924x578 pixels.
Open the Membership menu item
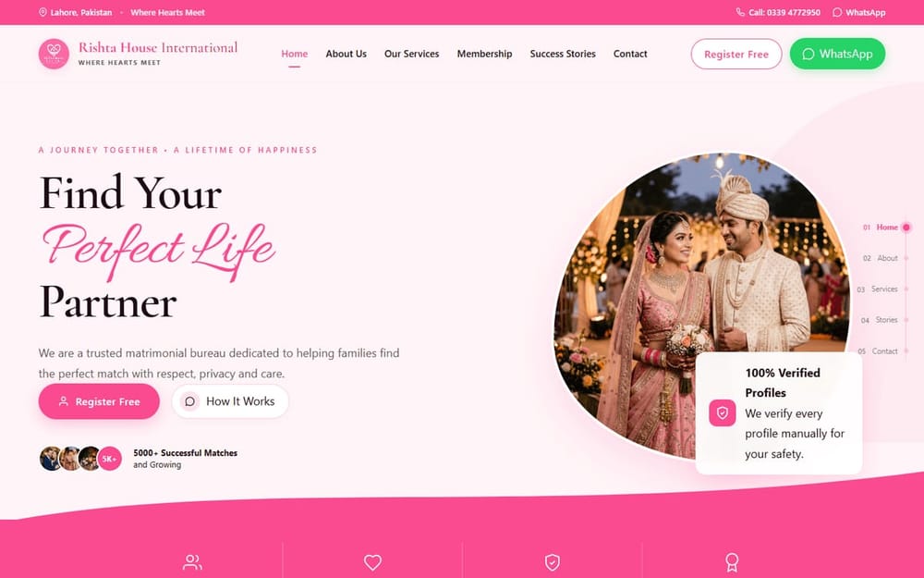pyautogui.click(x=484, y=54)
